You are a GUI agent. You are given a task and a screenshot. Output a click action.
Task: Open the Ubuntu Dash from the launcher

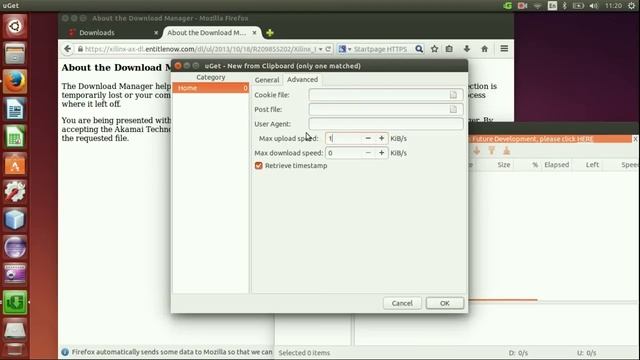click(x=15, y=27)
